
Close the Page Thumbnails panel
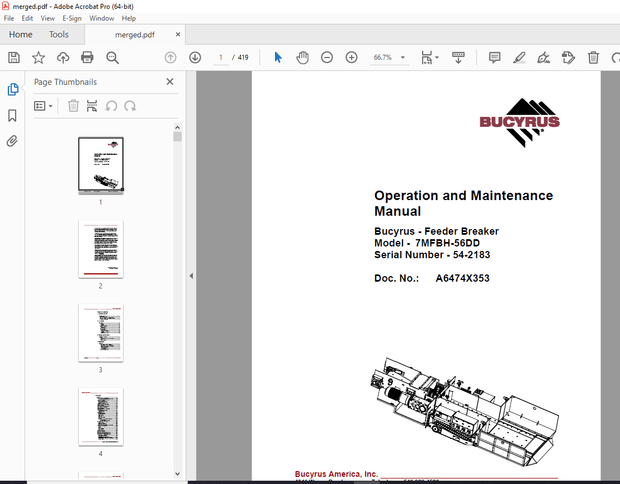click(x=170, y=82)
